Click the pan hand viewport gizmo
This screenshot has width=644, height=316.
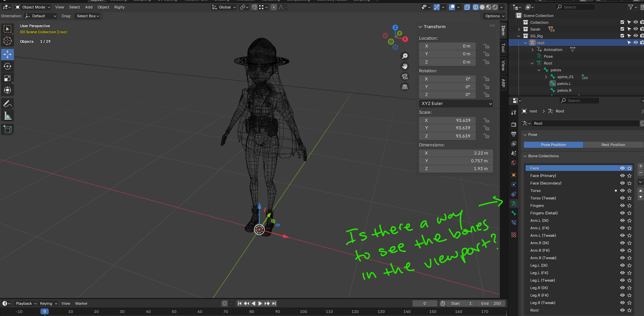tap(405, 66)
